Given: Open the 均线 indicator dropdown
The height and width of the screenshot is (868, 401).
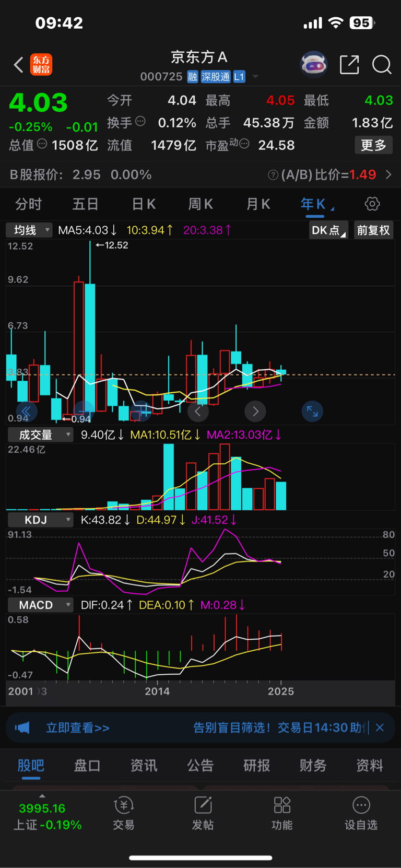Looking at the screenshot, I should 29,230.
